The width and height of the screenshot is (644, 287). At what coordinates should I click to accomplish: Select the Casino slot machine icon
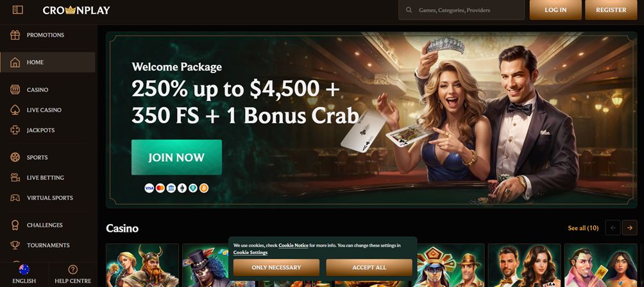click(x=15, y=90)
